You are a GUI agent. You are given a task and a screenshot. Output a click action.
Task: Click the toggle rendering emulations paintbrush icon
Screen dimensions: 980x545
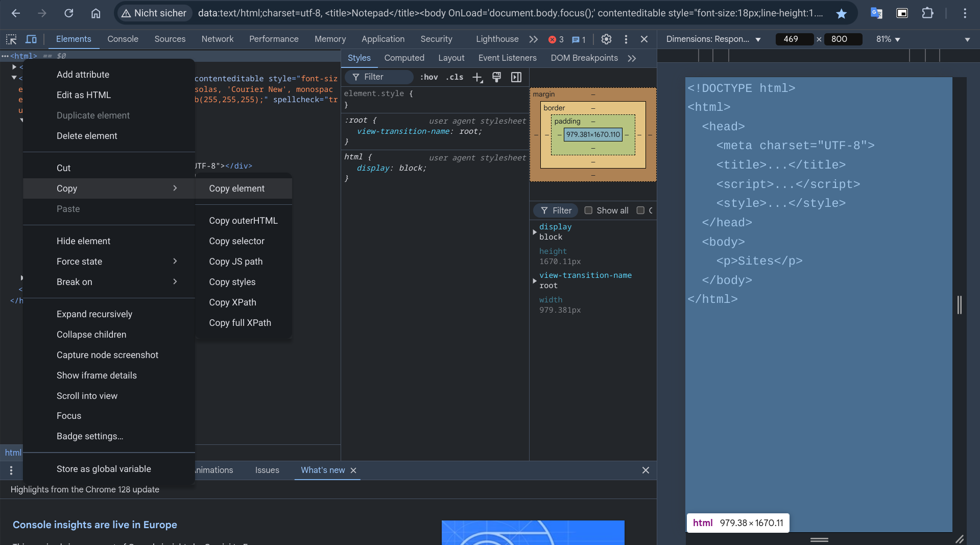pos(496,77)
